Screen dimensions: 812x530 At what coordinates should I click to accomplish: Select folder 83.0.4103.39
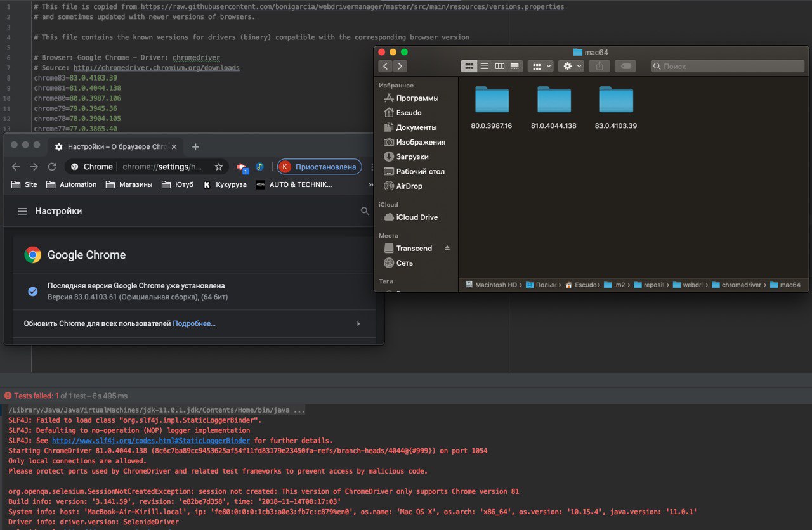coord(616,107)
